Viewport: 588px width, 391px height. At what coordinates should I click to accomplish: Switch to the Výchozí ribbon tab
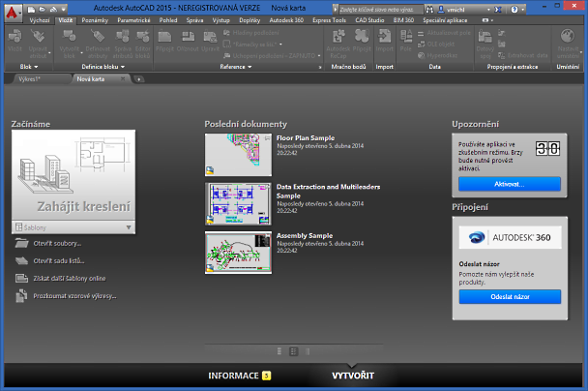40,20
